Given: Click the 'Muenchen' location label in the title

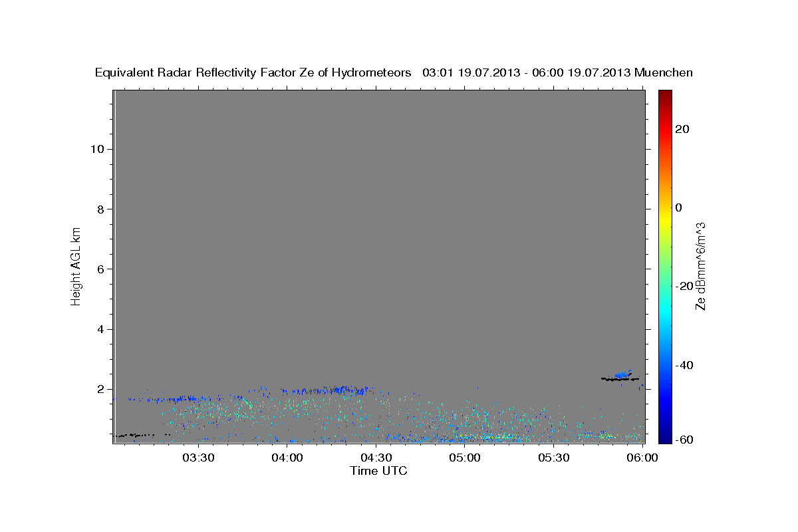Looking at the screenshot, I should [x=664, y=72].
